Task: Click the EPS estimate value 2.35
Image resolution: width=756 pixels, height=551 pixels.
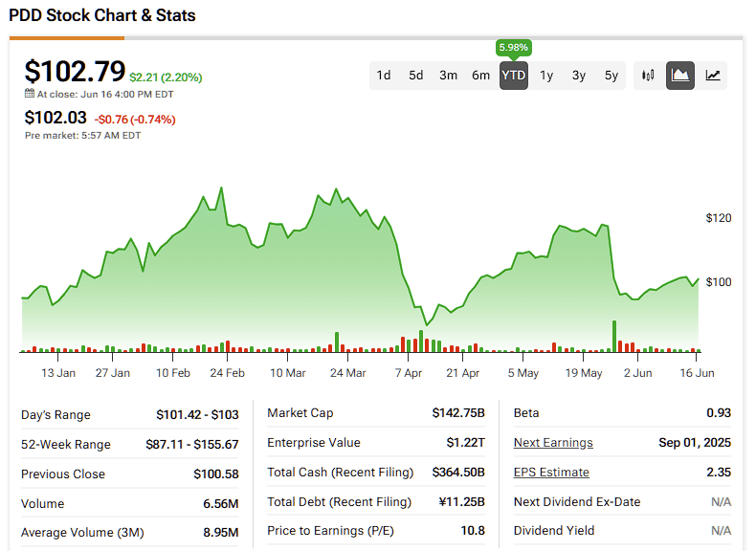Action: click(x=719, y=472)
